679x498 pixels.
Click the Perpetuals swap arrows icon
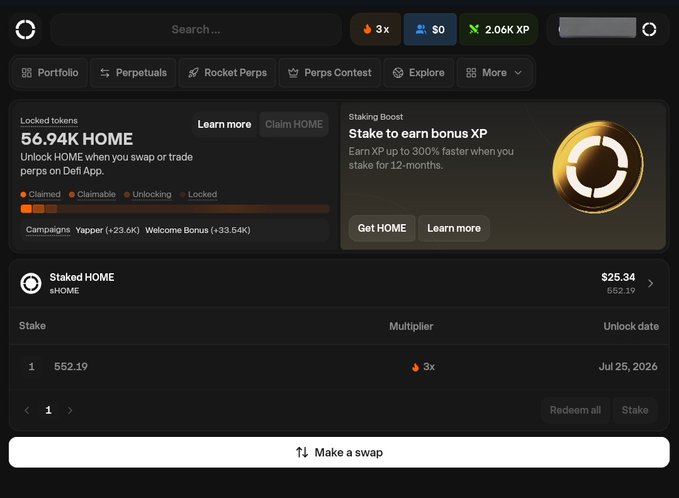click(104, 73)
